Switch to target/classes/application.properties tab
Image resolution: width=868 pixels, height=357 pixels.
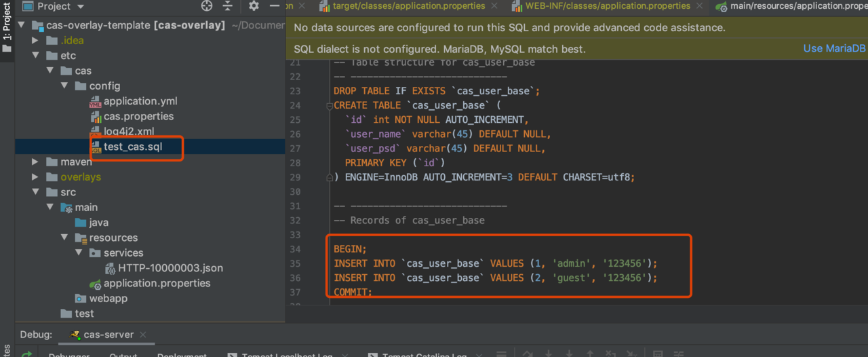tap(408, 6)
